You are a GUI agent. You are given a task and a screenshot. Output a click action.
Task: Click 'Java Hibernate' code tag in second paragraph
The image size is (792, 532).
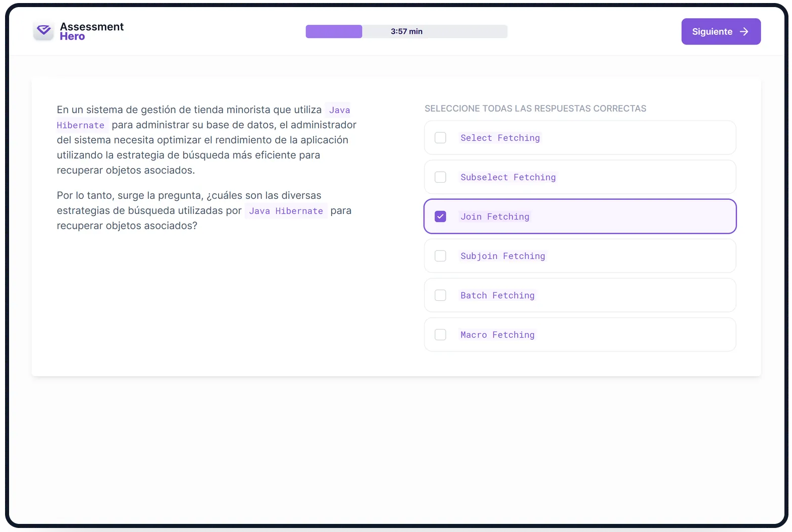286,211
